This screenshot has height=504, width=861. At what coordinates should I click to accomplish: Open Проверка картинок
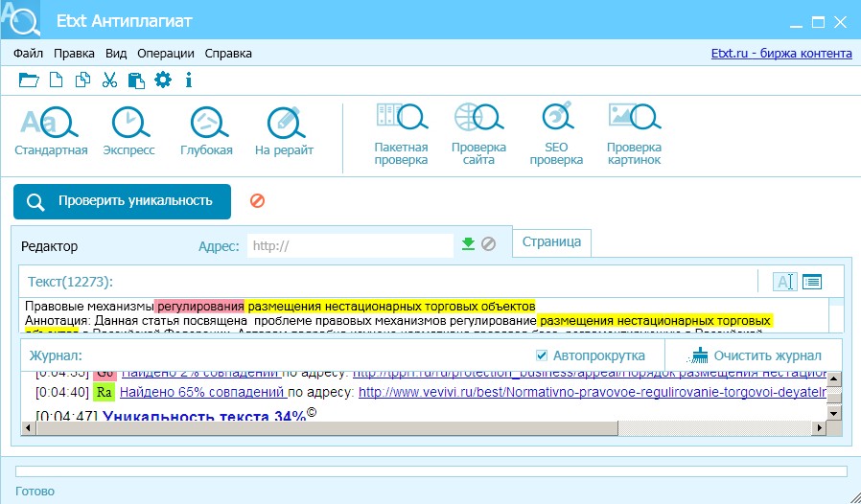634,135
